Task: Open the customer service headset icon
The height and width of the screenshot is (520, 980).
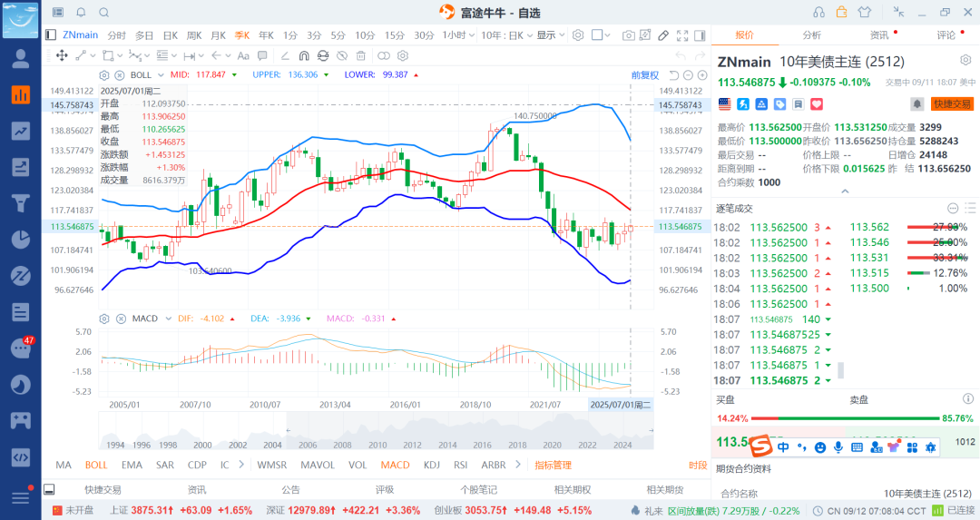Action: point(818,12)
